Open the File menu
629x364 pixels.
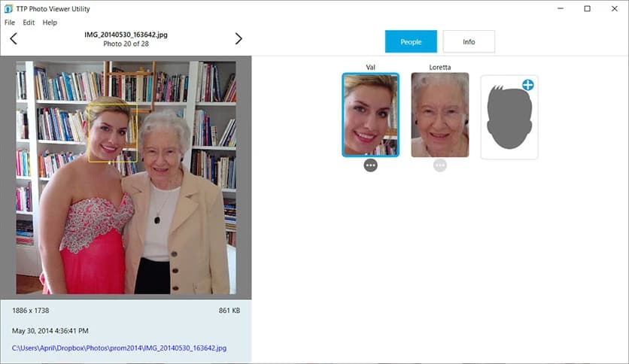(x=10, y=23)
